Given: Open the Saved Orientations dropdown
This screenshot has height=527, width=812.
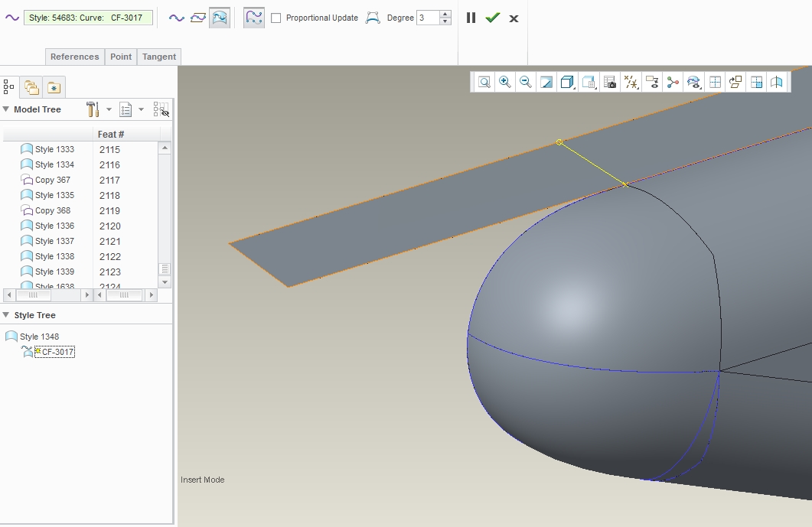Looking at the screenshot, I should coord(589,83).
